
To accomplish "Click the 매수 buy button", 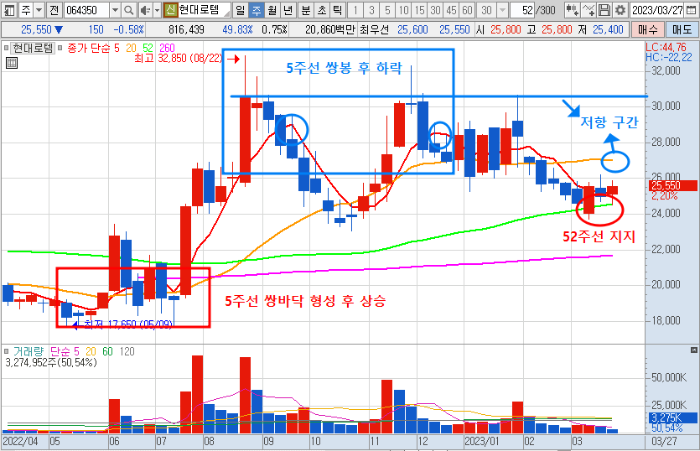I will (648, 30).
